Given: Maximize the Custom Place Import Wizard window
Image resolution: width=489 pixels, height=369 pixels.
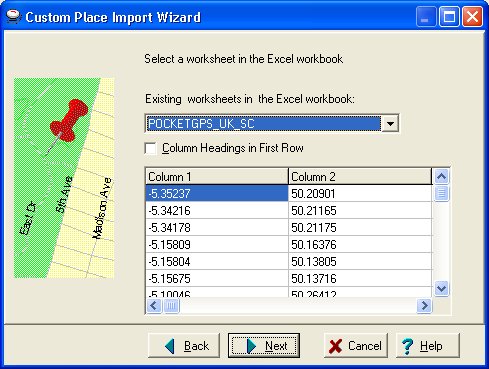Looking at the screenshot, I should tap(449, 17).
